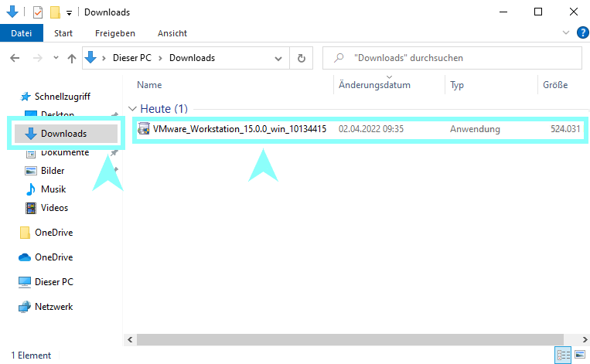Sort by the Name column header
This screenshot has width=590, height=364.
point(149,85)
